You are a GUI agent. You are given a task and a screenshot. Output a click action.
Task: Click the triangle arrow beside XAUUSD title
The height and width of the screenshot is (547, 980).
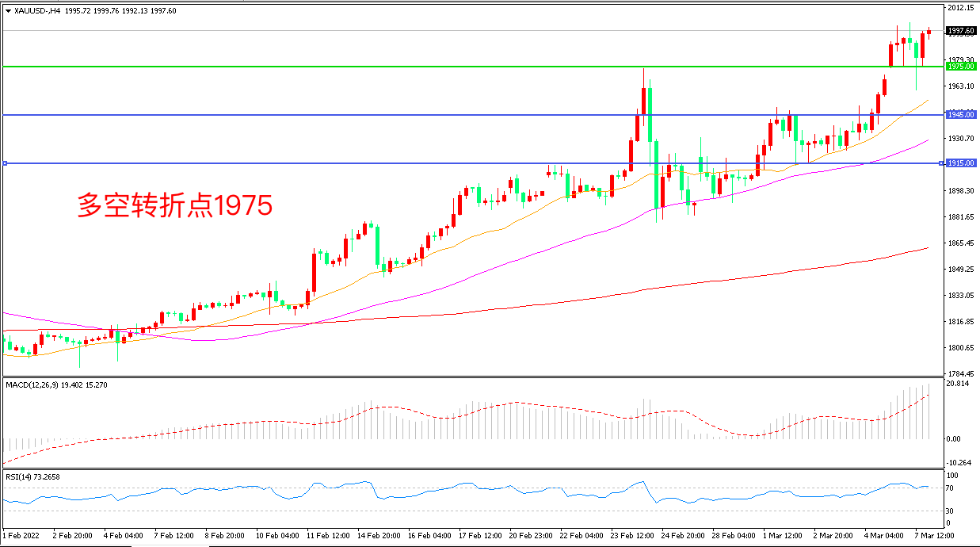tap(8, 11)
